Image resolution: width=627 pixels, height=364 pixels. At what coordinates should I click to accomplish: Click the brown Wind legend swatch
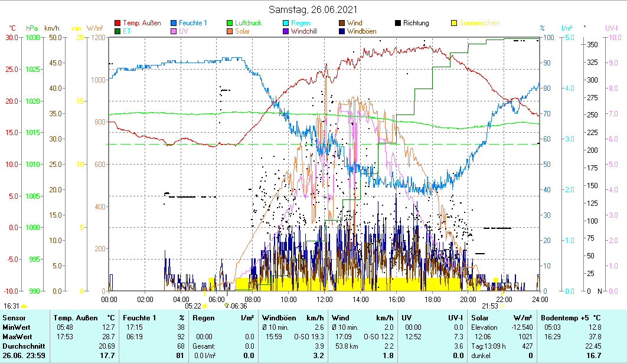coord(342,24)
